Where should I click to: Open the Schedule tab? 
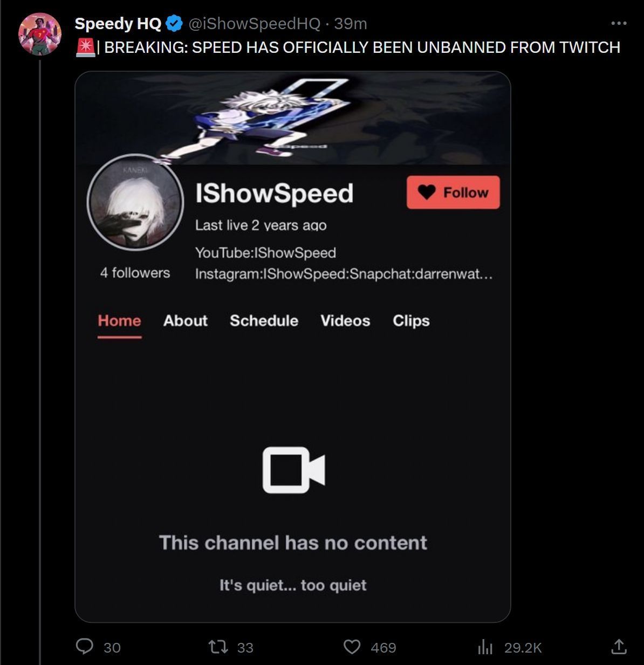(264, 321)
